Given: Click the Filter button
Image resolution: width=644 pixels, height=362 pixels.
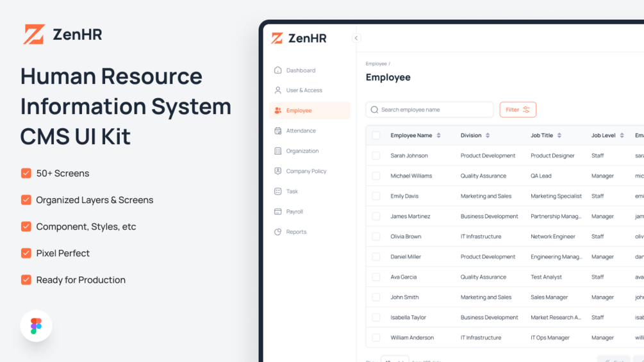Looking at the screenshot, I should (518, 110).
